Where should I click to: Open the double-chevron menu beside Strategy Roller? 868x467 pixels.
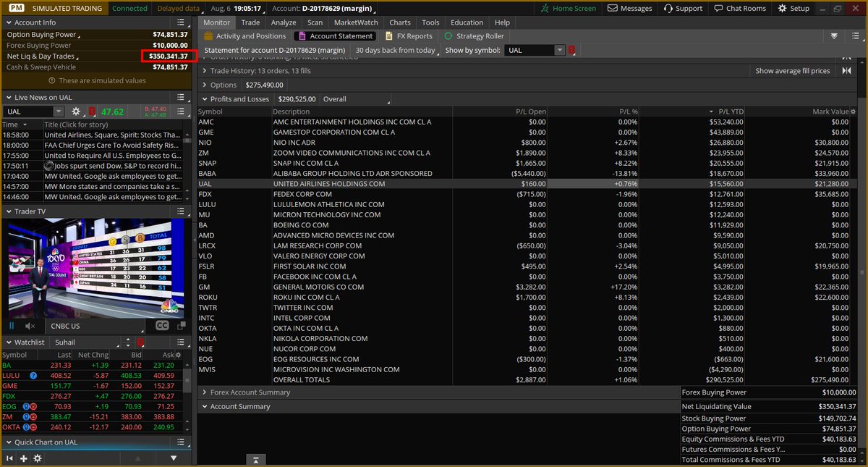click(x=835, y=36)
